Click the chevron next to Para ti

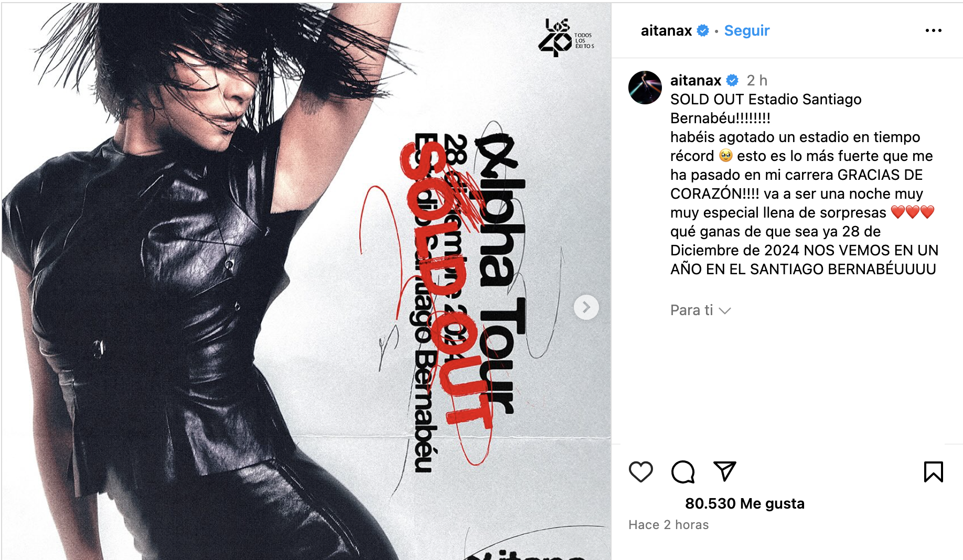pos(725,311)
